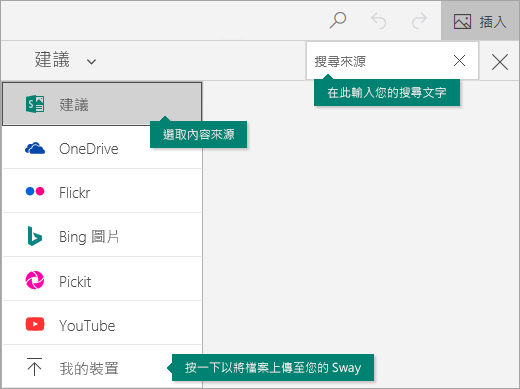Screen dimensions: 520x389
Task: Click the 在此輸入您的搜尋文字 tooltip
Action: [x=387, y=93]
